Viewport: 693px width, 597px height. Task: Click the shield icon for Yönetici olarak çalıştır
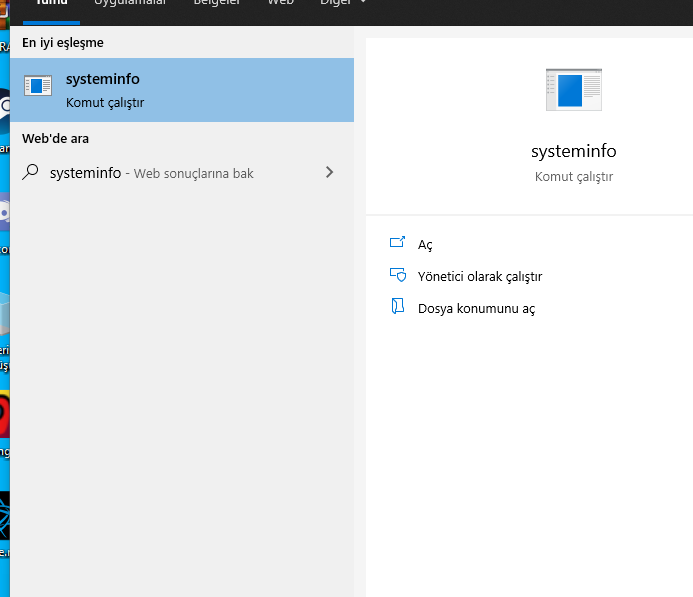click(x=397, y=275)
